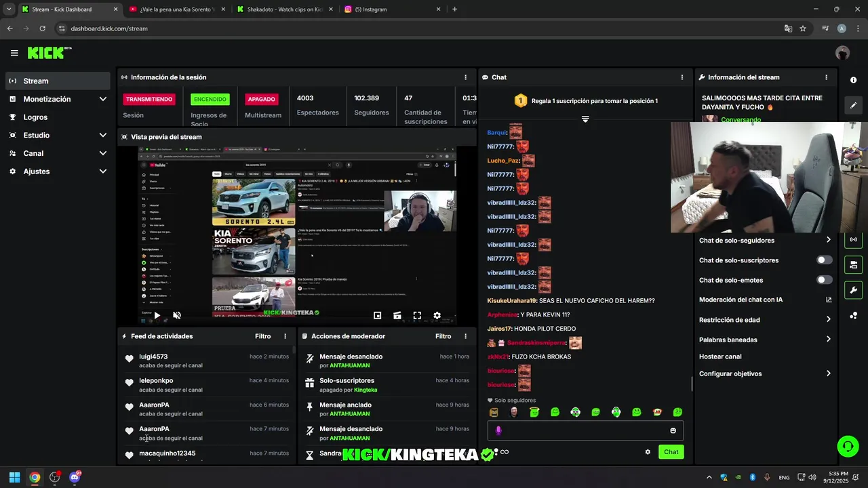Play the stream preview video
Screen dimensions: 868x488
pos(157,315)
